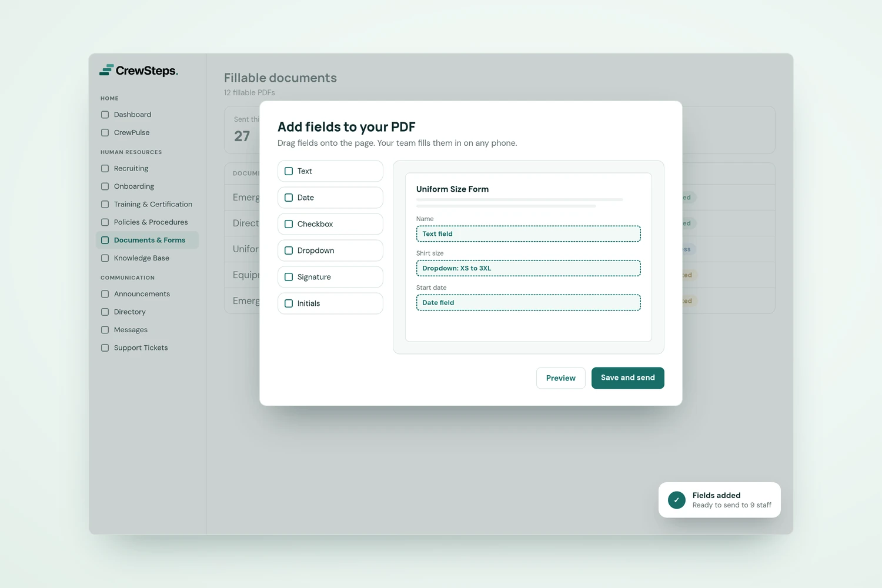Go to Recruiting section
This screenshot has height=588, width=882.
point(147,168)
